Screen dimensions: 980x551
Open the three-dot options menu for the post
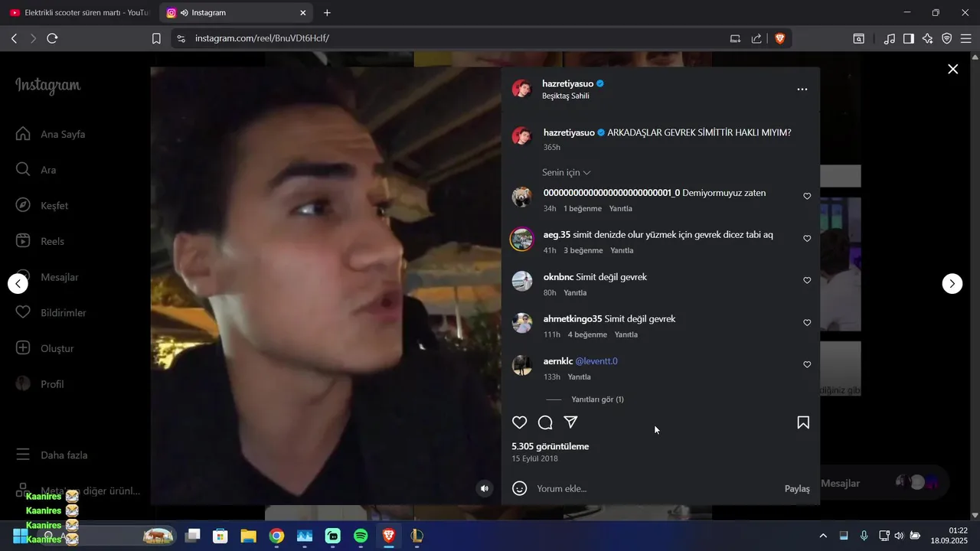click(x=802, y=90)
